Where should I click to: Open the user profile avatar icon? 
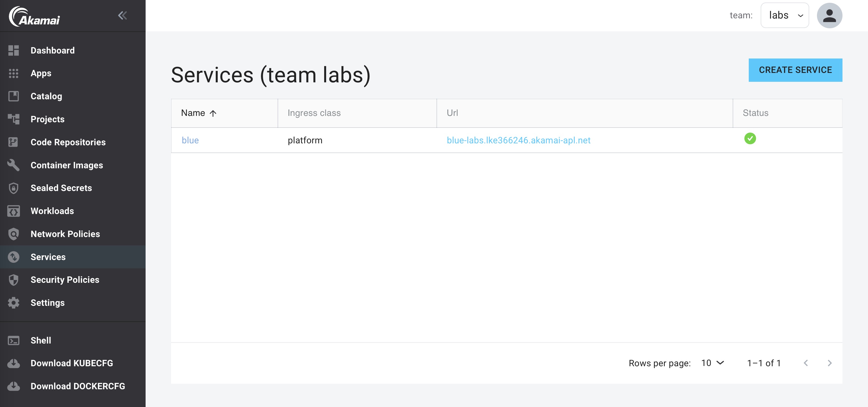click(x=829, y=16)
